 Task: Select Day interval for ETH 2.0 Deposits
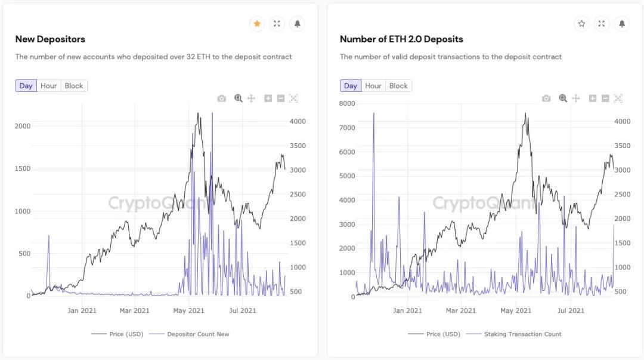point(351,85)
